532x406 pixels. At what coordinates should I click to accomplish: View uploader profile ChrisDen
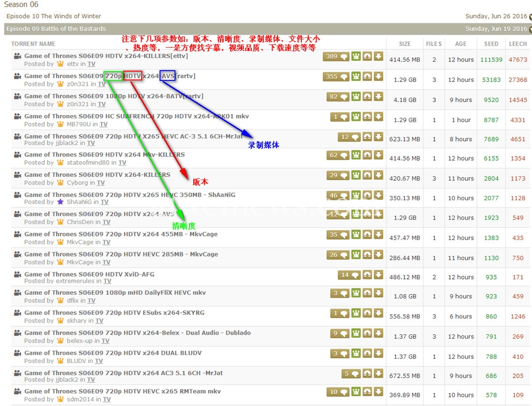click(x=80, y=222)
